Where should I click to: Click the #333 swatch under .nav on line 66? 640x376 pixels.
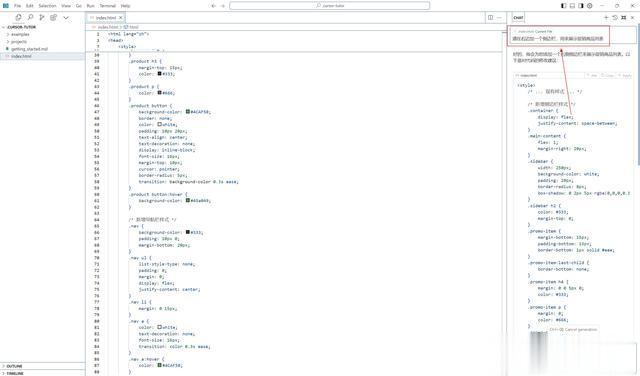[188, 232]
